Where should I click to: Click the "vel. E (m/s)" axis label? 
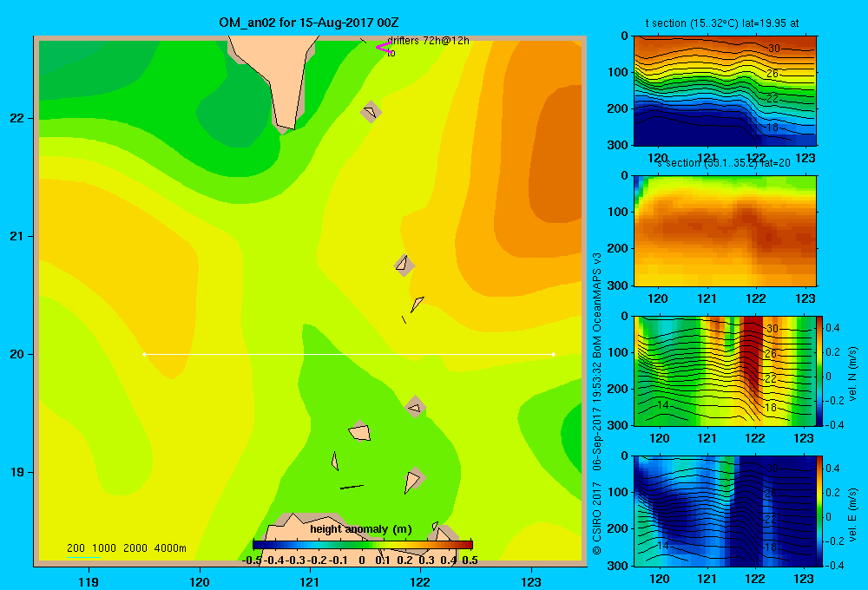click(x=852, y=515)
